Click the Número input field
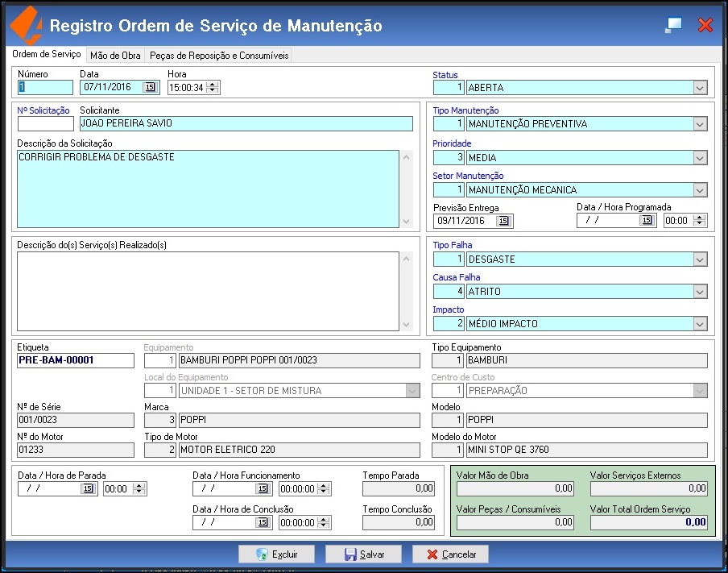The height and width of the screenshot is (573, 728). (45, 87)
